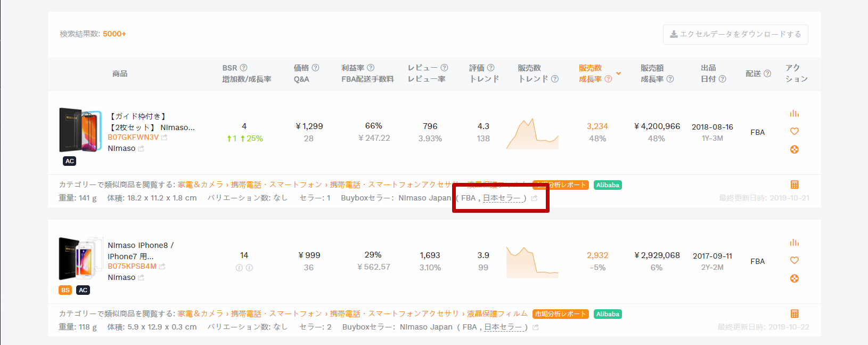Click the AC badge under second product
Viewport: 868px width, 345px height.
(x=83, y=290)
